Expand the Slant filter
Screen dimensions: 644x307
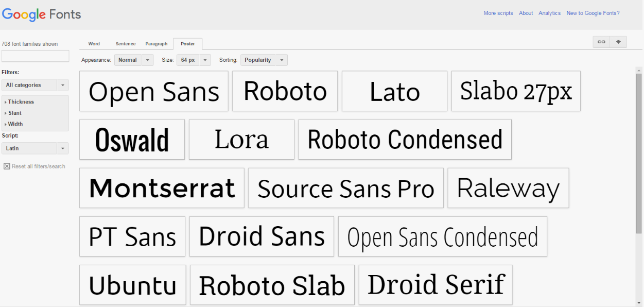pos(14,113)
